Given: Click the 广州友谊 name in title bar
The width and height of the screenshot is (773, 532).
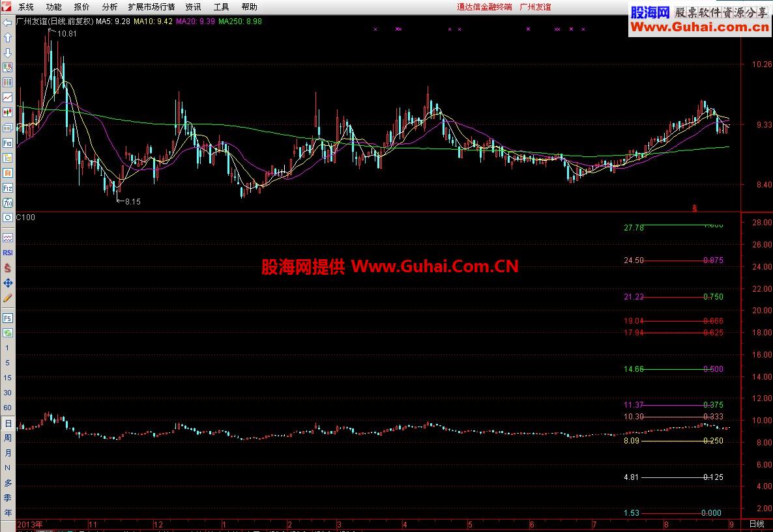Looking at the screenshot, I should tap(535, 7).
